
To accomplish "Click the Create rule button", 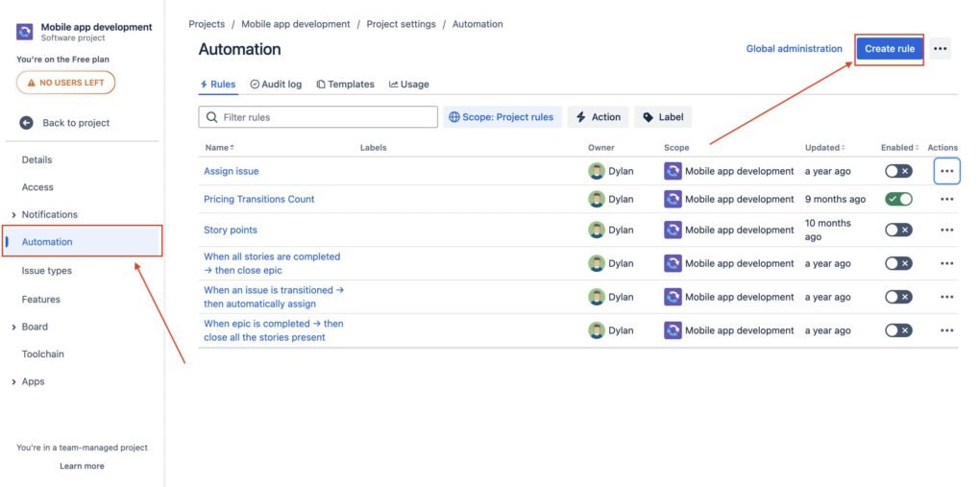I will tap(889, 49).
